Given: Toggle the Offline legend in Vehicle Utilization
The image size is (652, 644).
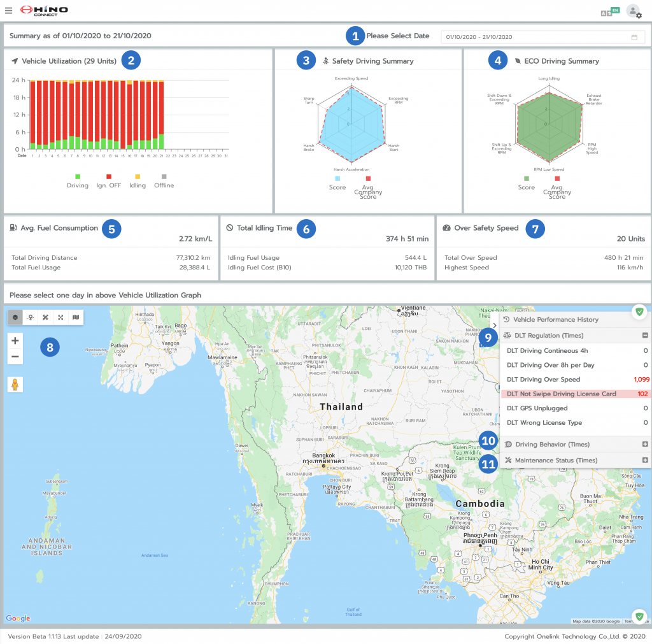Looking at the screenshot, I should [x=163, y=179].
